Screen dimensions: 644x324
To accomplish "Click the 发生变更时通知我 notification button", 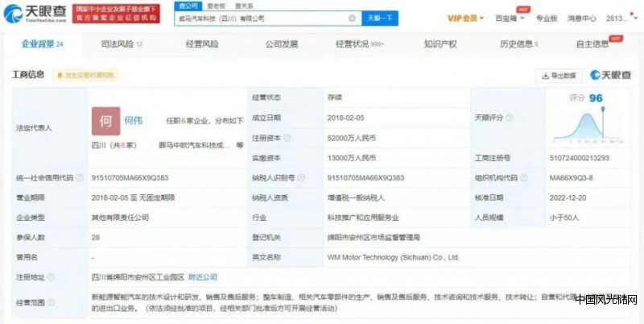I will (85, 75).
